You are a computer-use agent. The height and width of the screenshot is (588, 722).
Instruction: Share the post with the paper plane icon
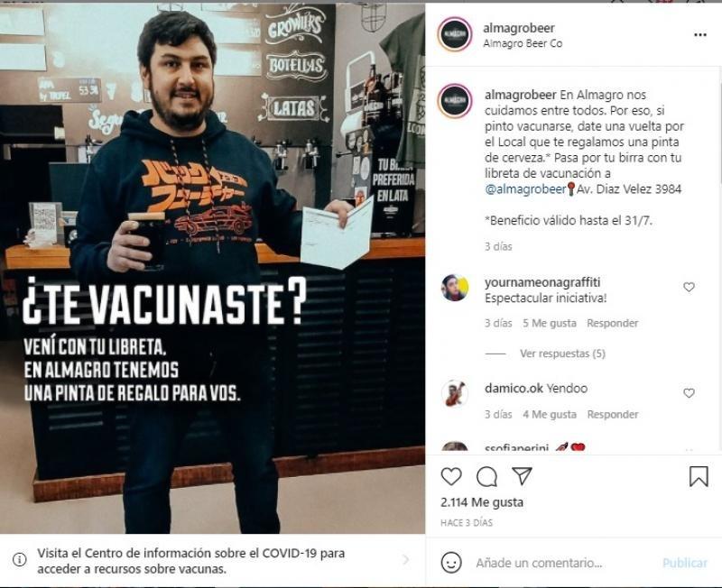tap(523, 476)
